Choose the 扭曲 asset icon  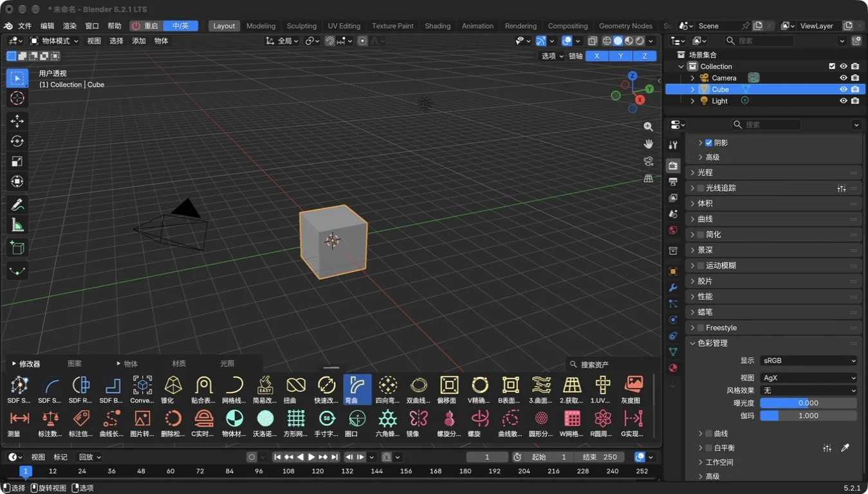296,389
